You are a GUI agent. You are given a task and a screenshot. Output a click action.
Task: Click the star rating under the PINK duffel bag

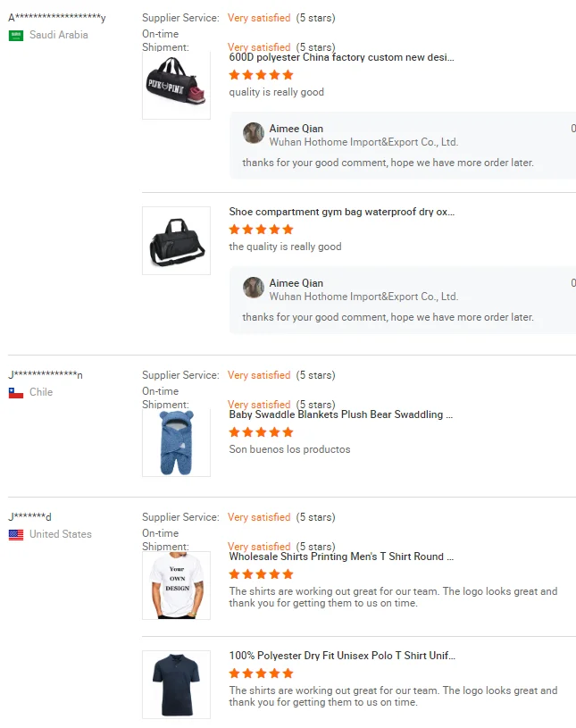coord(261,75)
